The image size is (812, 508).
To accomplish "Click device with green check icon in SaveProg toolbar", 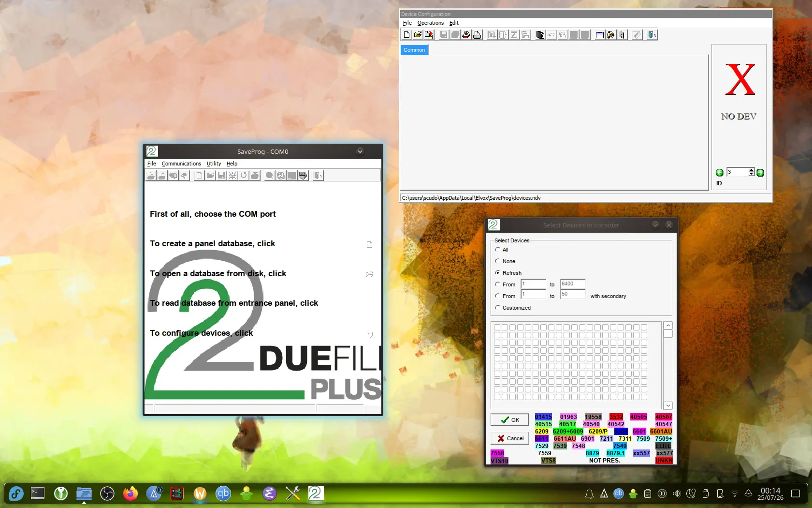I will pos(303,176).
